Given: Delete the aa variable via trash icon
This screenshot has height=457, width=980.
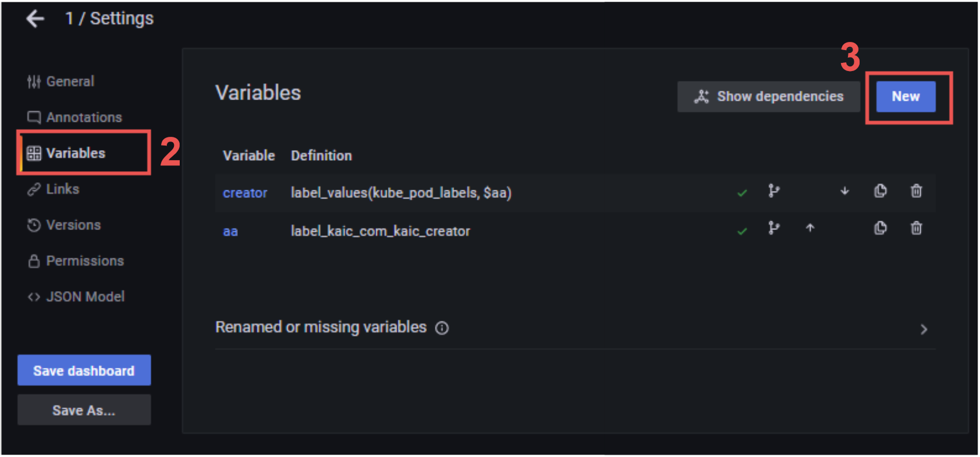Looking at the screenshot, I should (x=916, y=228).
